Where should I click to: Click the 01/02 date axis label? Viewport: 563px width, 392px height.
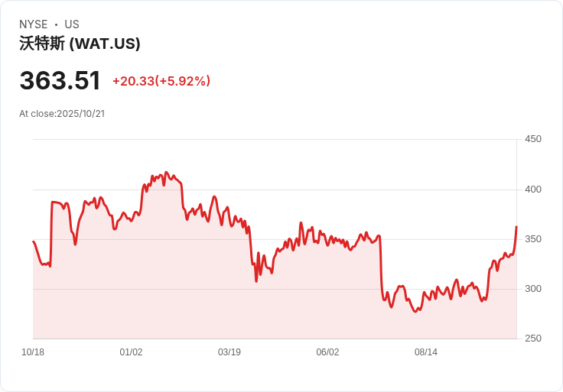point(131,352)
